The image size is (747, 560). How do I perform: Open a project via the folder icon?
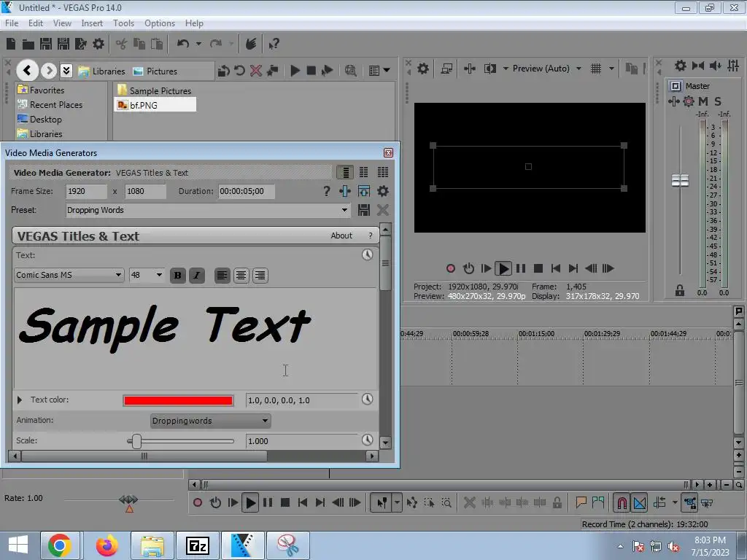pyautogui.click(x=28, y=44)
